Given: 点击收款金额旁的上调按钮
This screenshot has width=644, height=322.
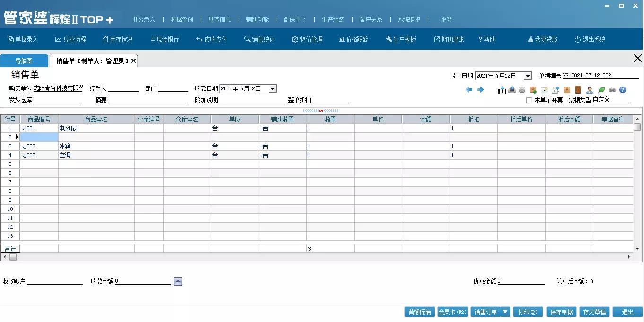Looking at the screenshot, I should click(178, 281).
